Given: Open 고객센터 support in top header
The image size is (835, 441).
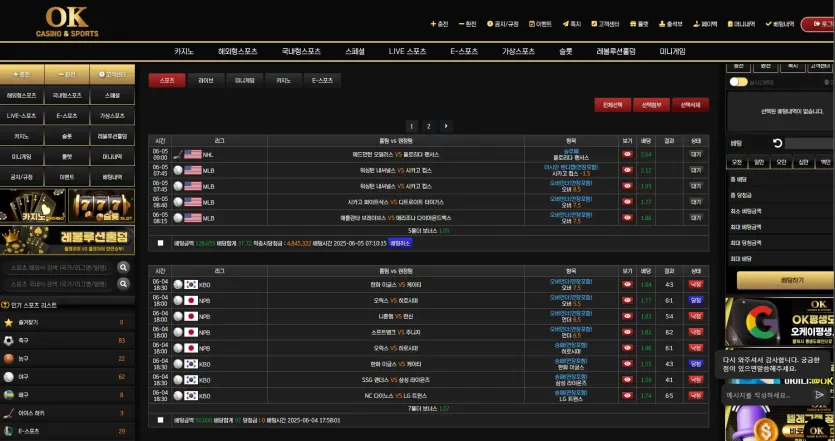Looking at the screenshot, I should 605,24.
